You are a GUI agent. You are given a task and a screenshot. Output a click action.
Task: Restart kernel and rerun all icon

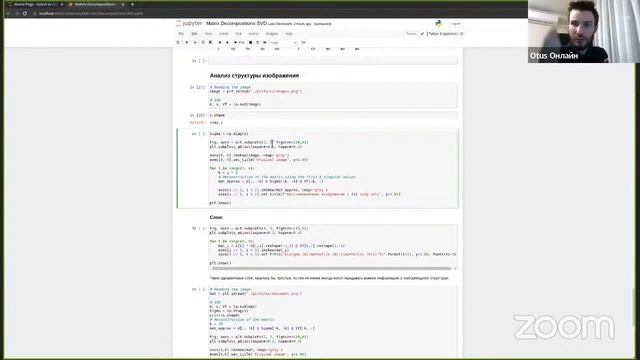coord(264,42)
